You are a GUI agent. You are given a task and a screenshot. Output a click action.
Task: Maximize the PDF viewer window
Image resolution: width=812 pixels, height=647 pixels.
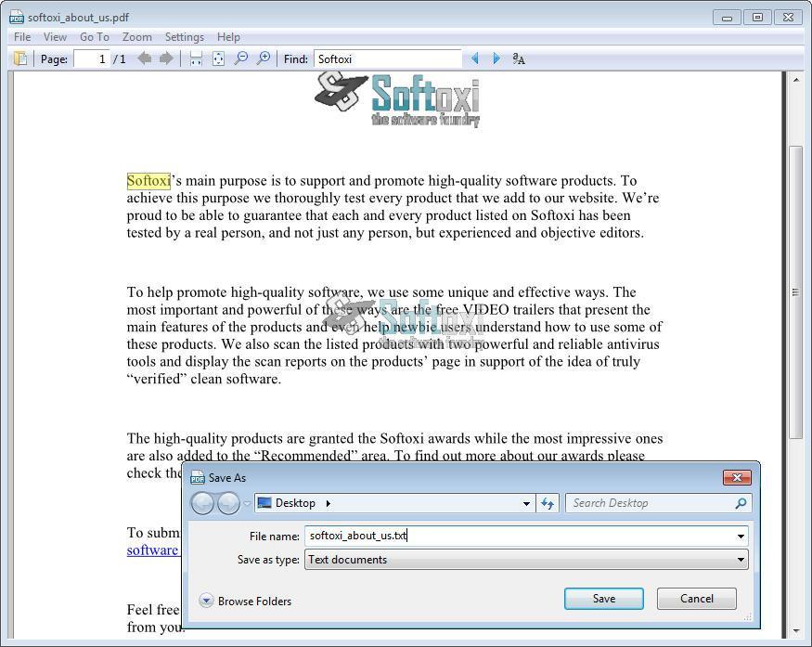click(757, 18)
